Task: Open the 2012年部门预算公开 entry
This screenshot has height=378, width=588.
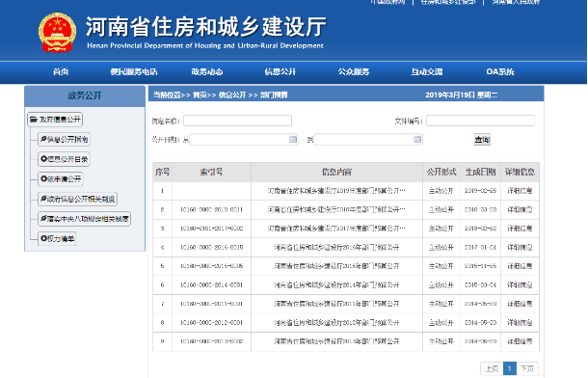Action: [x=336, y=322]
